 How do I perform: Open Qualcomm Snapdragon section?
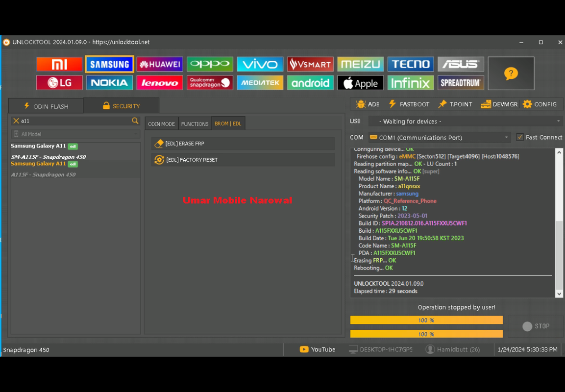coord(210,83)
